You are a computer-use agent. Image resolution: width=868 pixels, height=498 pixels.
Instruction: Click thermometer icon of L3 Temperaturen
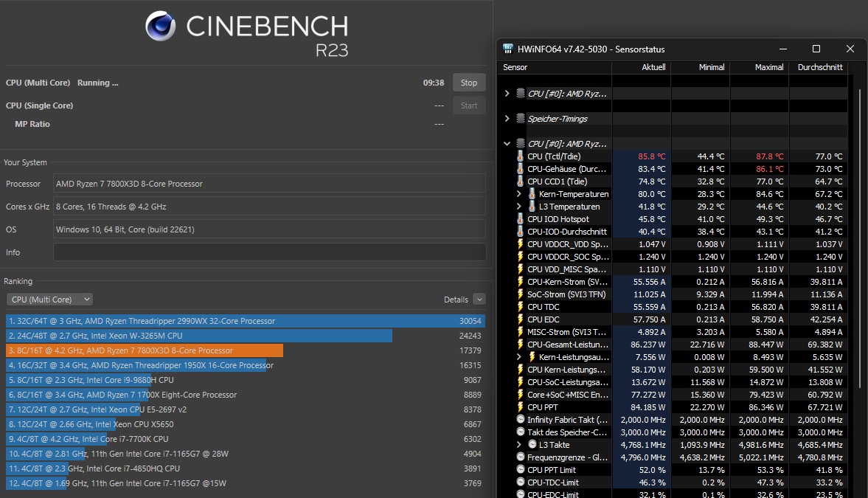point(532,206)
